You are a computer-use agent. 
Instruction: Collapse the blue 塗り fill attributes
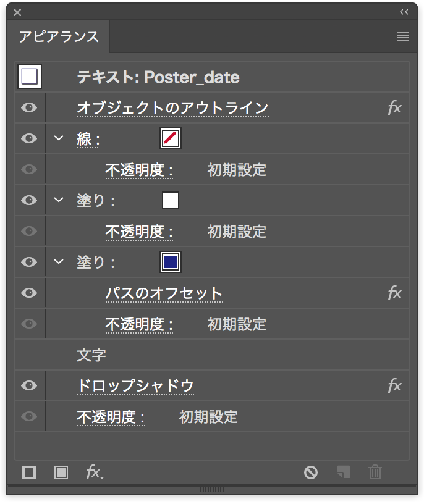tap(59, 262)
